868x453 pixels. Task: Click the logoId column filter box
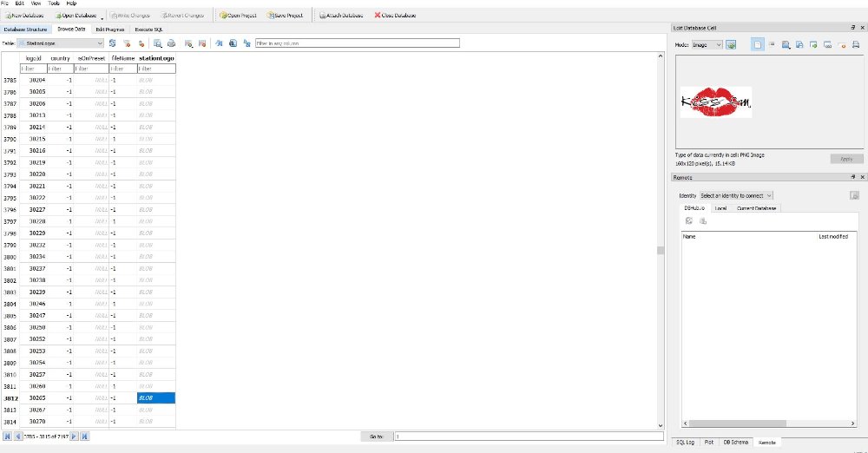(33, 69)
